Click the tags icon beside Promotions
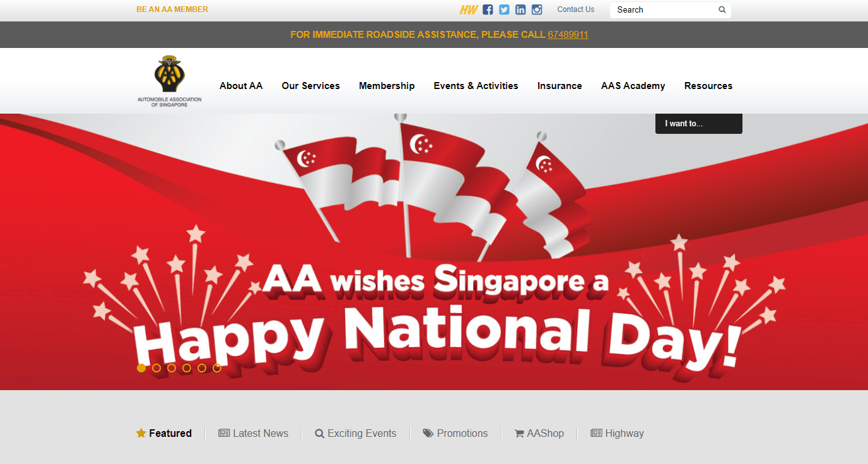The width and height of the screenshot is (868, 464). tap(428, 433)
